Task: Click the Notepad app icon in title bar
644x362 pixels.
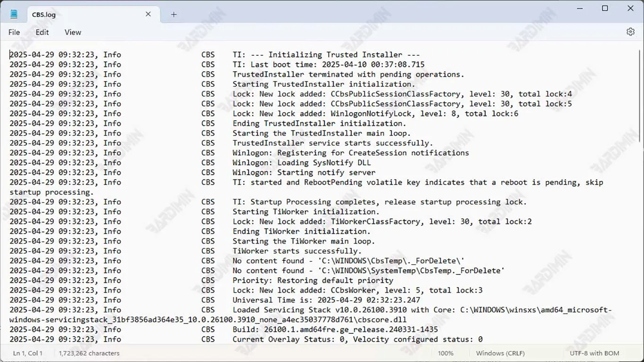Action: (14, 14)
